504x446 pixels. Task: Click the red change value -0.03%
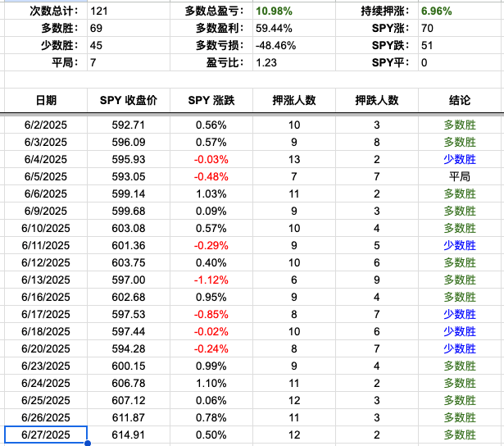(x=211, y=160)
